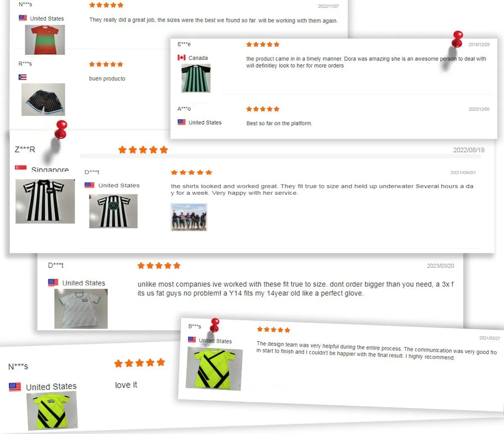Viewport: 504px width, 434px height.
Task: Click the Z***R referee striped shirt image
Action: 45,201
